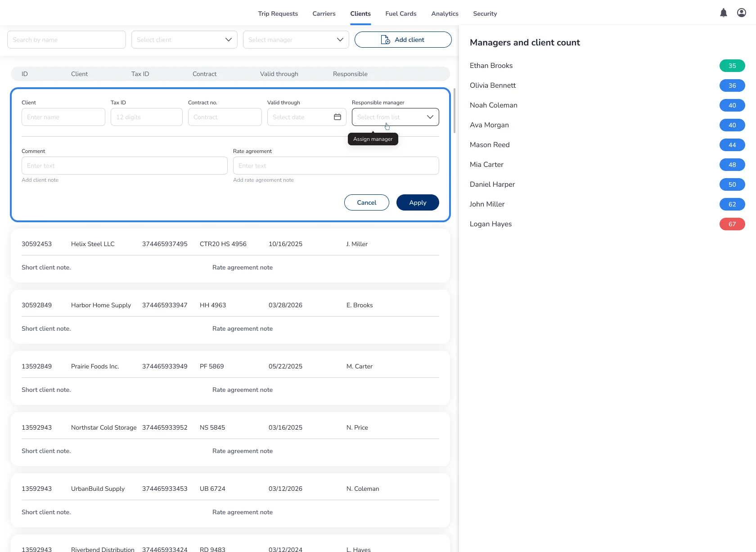Screen dimensions: 756x552
Task: Click the green 35 count badge
Action: point(732,66)
